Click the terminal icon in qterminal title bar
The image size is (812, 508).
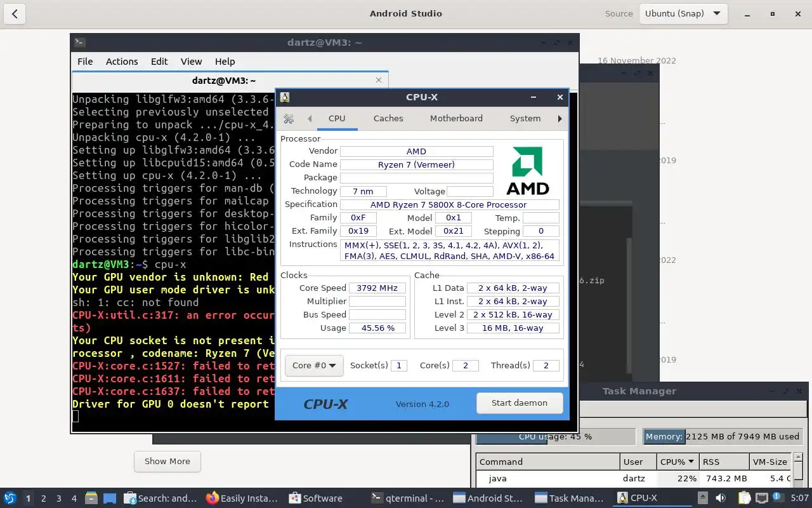click(79, 43)
